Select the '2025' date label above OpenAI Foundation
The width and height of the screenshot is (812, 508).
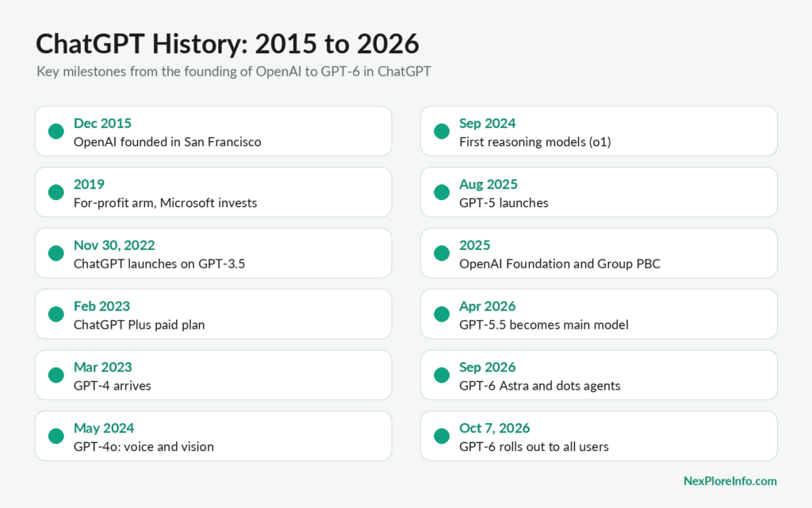point(475,245)
